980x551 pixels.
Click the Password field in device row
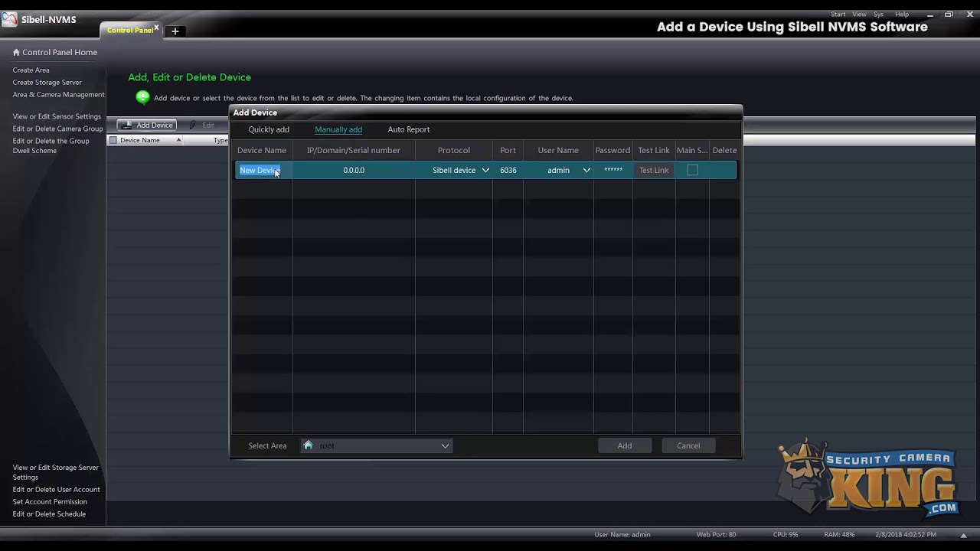[613, 170]
